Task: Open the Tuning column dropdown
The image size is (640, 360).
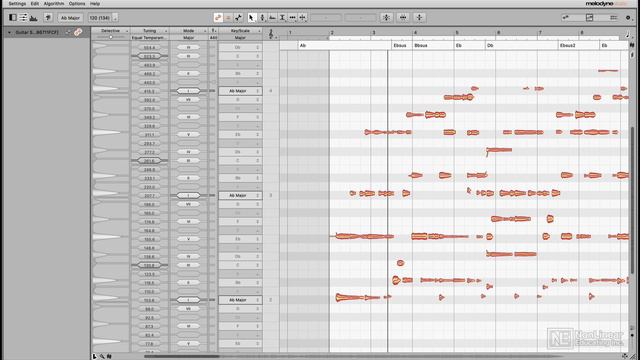Action: pos(166,31)
